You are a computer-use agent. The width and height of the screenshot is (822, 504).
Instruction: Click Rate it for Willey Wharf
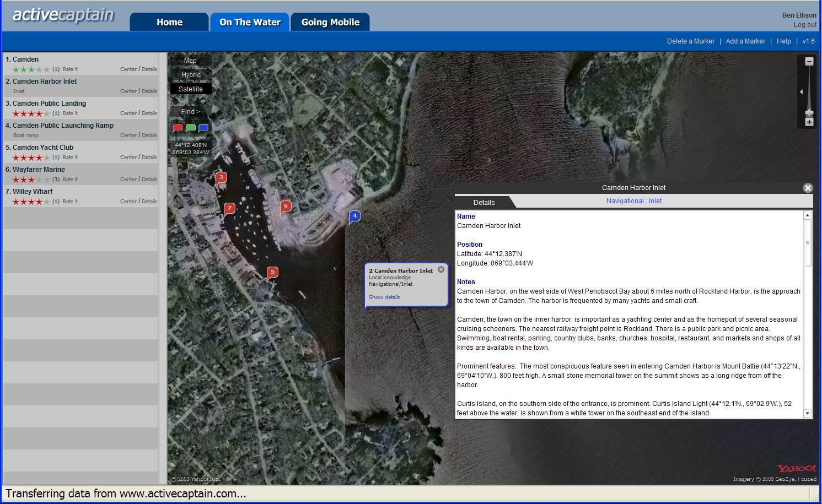point(70,202)
